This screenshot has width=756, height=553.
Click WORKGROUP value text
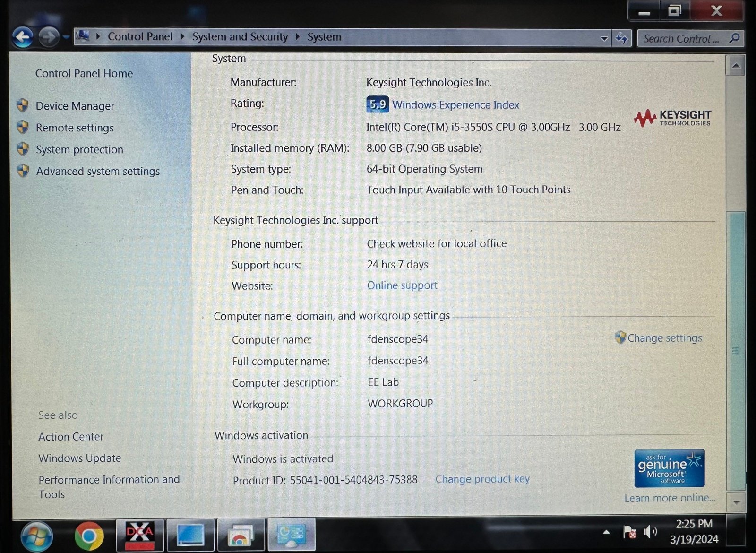coord(401,404)
